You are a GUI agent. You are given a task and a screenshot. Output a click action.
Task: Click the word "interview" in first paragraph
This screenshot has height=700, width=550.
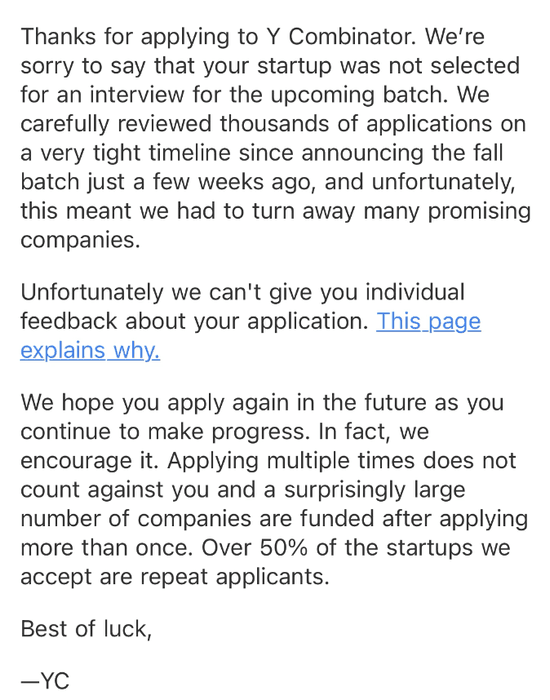[137, 95]
